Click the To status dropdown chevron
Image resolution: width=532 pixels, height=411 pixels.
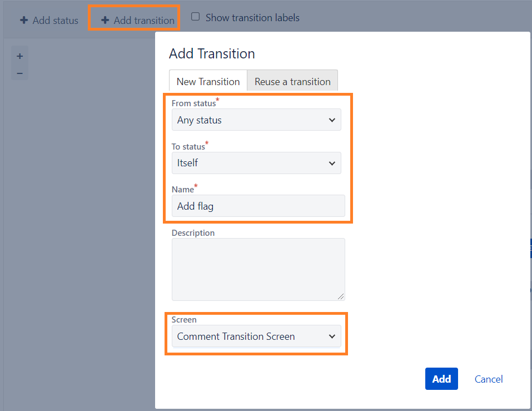click(332, 164)
